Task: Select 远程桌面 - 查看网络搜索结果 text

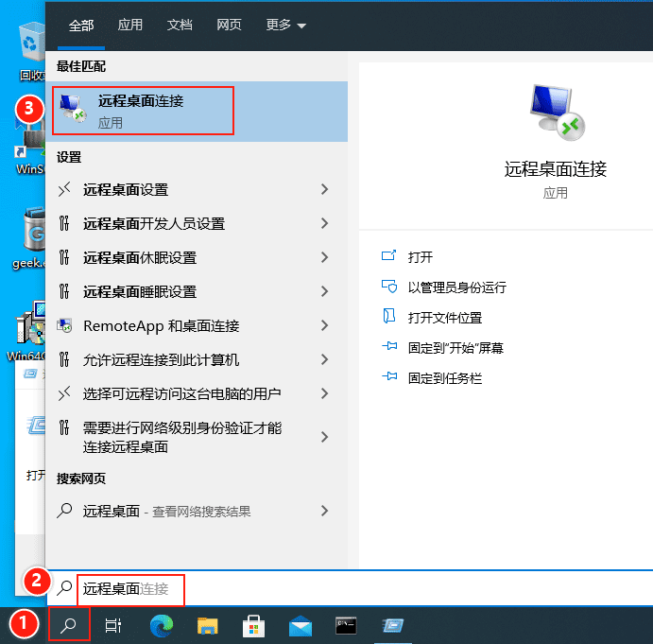Action: click(167, 511)
